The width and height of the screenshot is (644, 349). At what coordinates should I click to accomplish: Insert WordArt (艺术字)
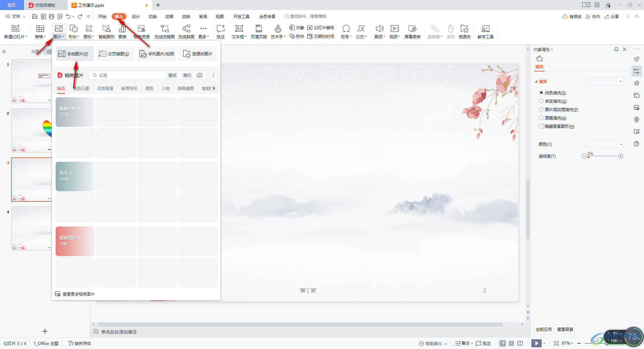[278, 32]
